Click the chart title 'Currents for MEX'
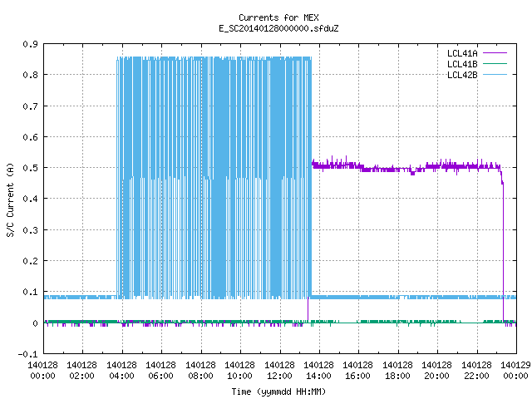This screenshot has height=399, width=532. pos(278,17)
